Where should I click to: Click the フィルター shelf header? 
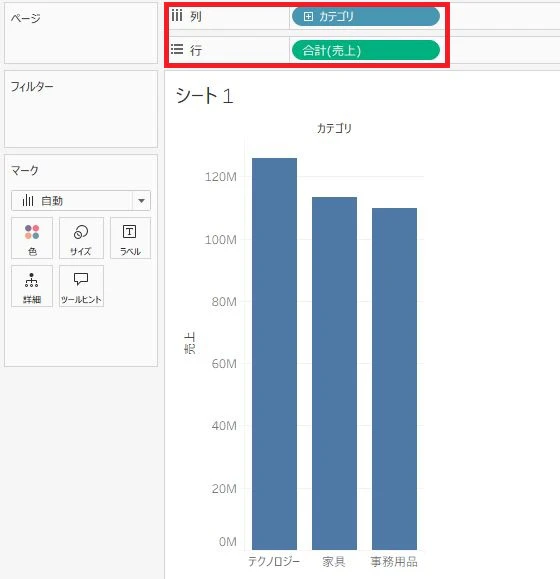pyautogui.click(x=32, y=87)
